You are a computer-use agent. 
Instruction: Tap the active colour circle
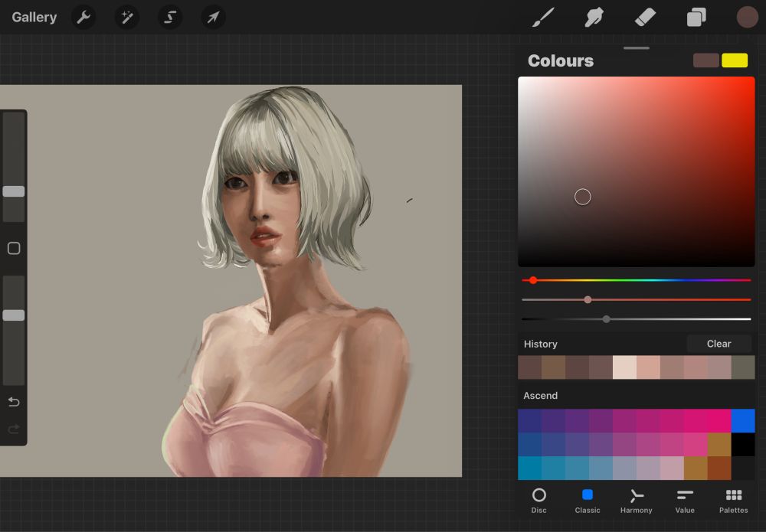747,17
